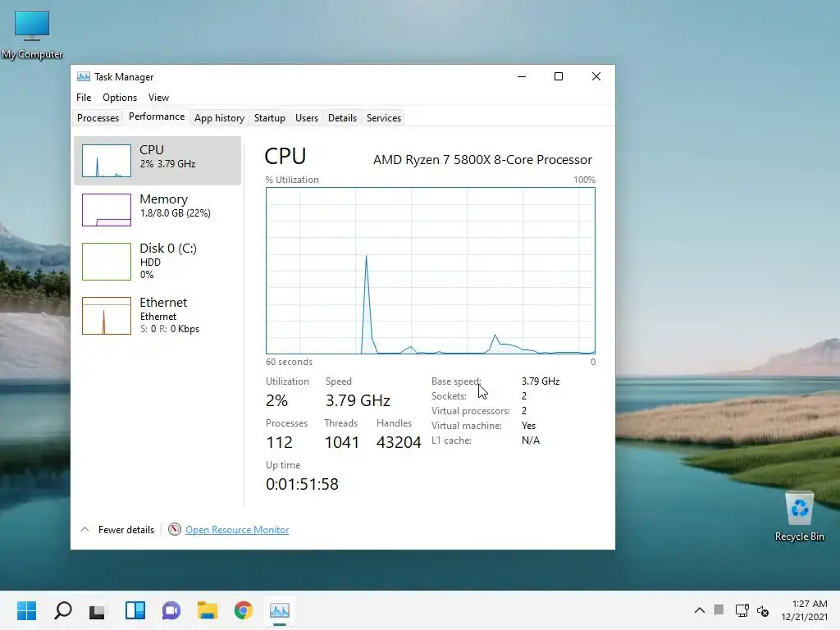Select CPU in the sidebar
Screen dimensions: 840x630
[x=157, y=161]
